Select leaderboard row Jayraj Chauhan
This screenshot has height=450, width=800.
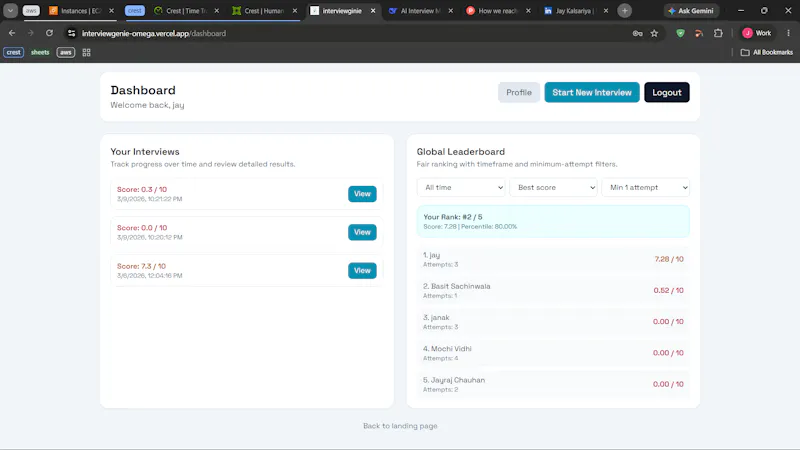(553, 384)
